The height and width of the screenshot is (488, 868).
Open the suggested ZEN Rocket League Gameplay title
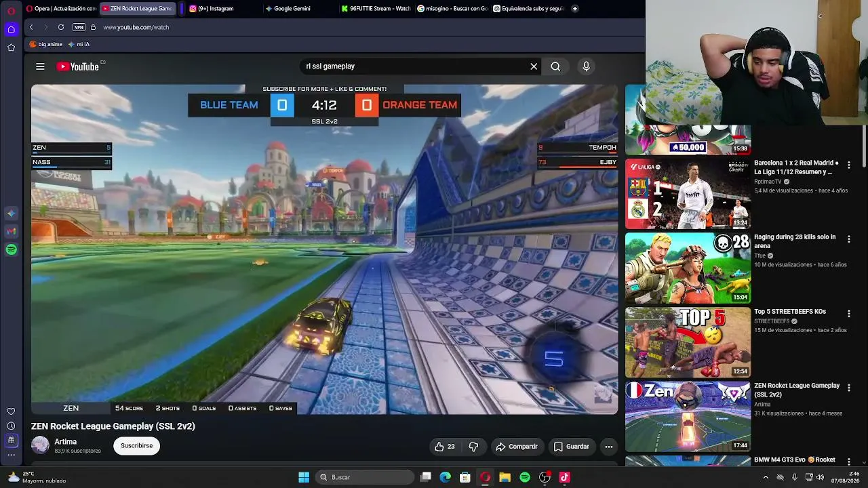(x=797, y=390)
